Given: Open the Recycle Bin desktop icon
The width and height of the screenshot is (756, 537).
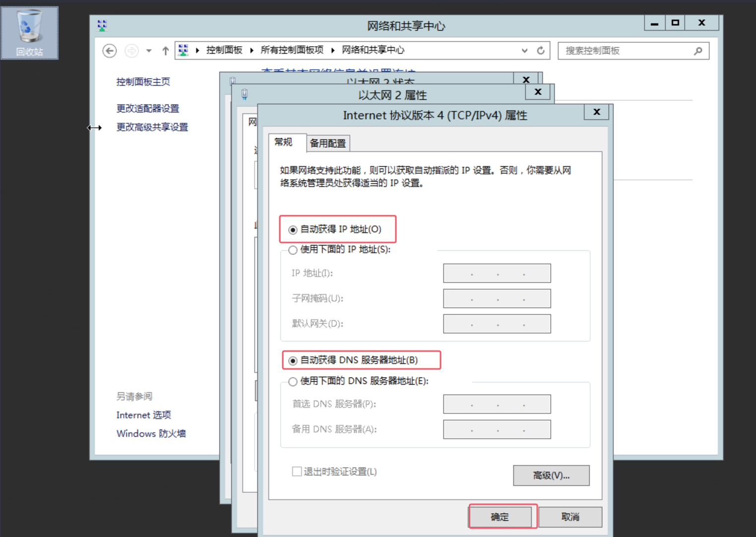Looking at the screenshot, I should (x=29, y=33).
